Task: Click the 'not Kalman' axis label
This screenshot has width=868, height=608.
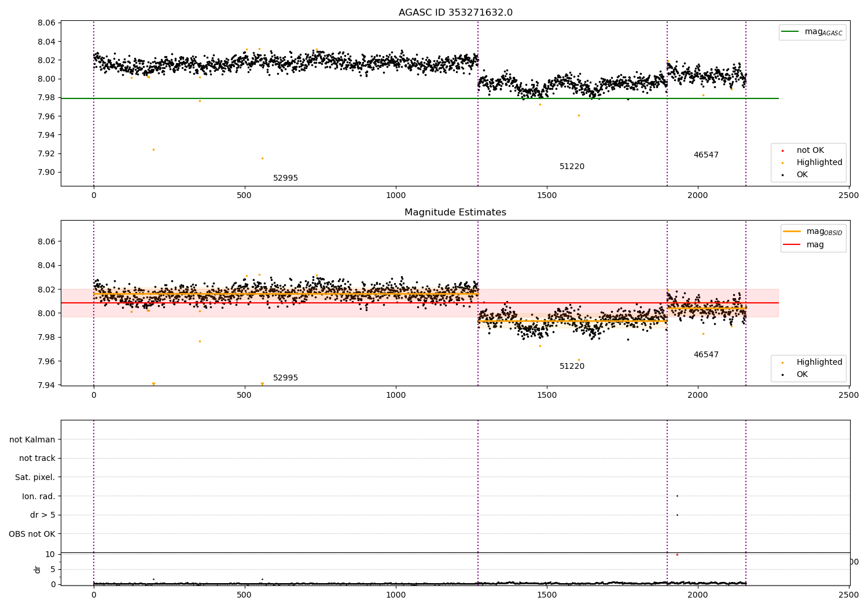Action: 32,439
